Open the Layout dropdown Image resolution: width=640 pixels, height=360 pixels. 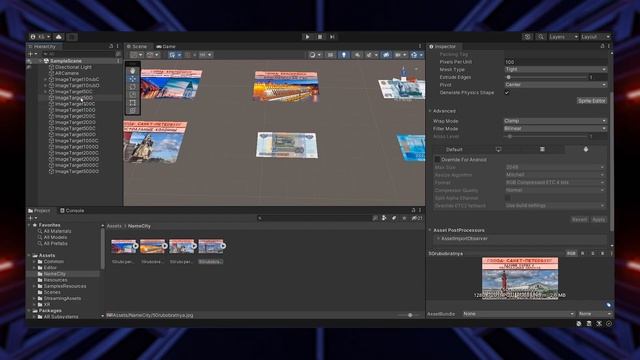595,37
